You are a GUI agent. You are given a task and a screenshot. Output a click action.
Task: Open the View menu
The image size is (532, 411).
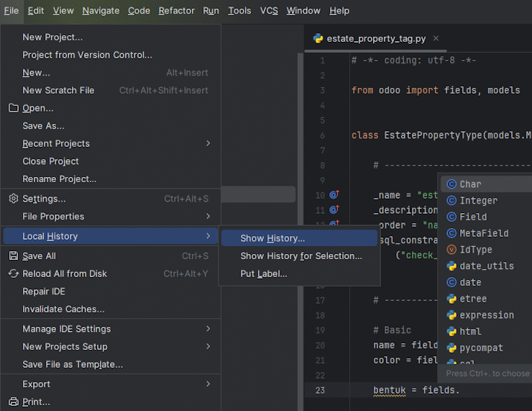pos(63,11)
